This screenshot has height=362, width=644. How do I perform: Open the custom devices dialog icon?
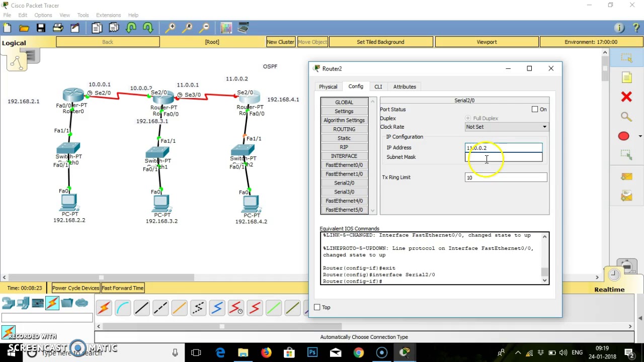[244, 28]
